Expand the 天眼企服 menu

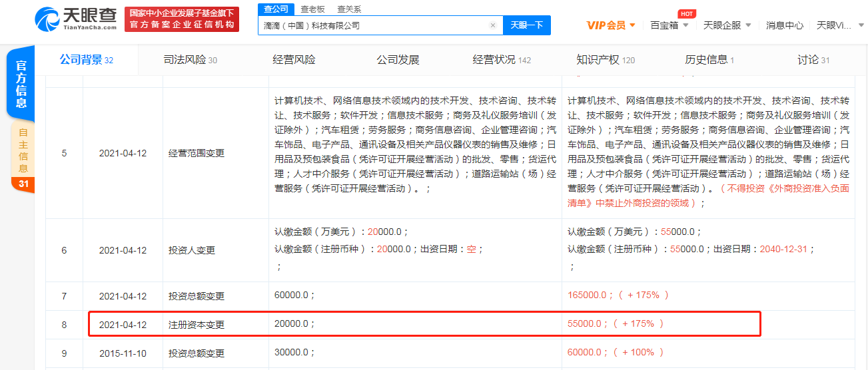tap(727, 25)
